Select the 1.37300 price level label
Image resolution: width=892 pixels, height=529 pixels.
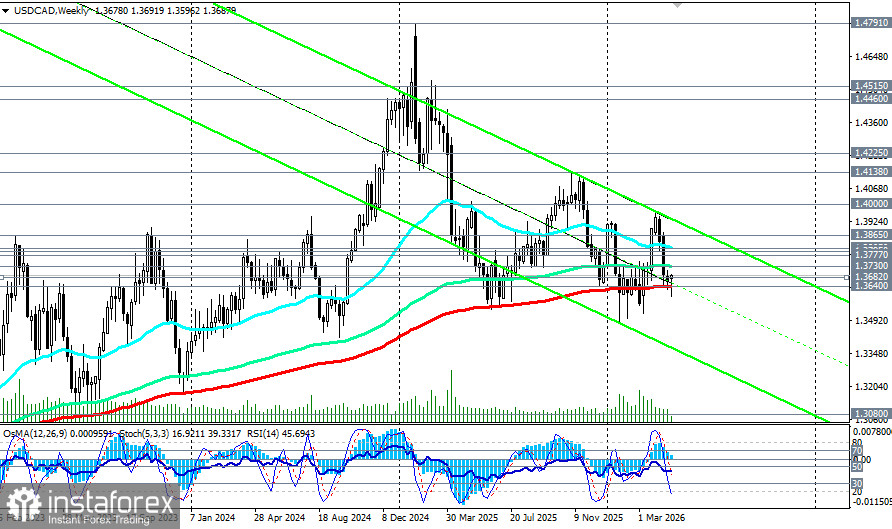point(870,266)
